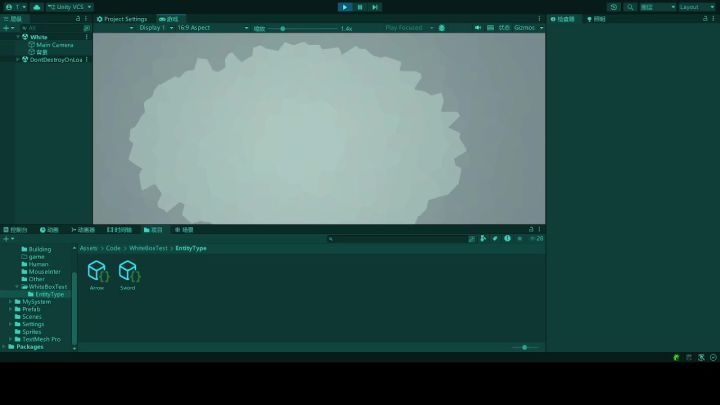This screenshot has width=720, height=405.
Task: Open the global search magnifier icon
Action: pos(630,7)
